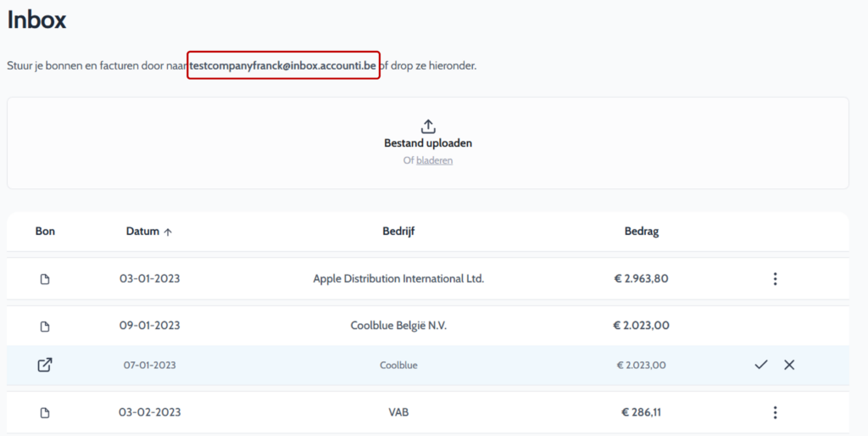Open three-dot menu for VAB row
The width and height of the screenshot is (868, 436).
pos(775,412)
